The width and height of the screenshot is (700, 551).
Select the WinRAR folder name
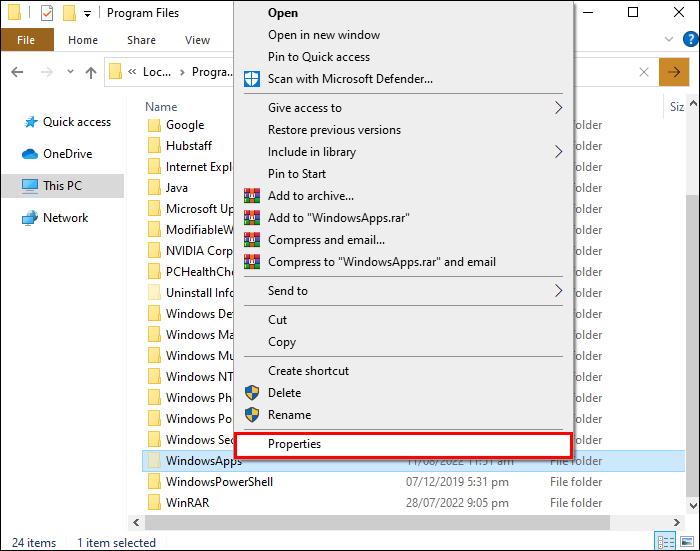click(x=188, y=503)
